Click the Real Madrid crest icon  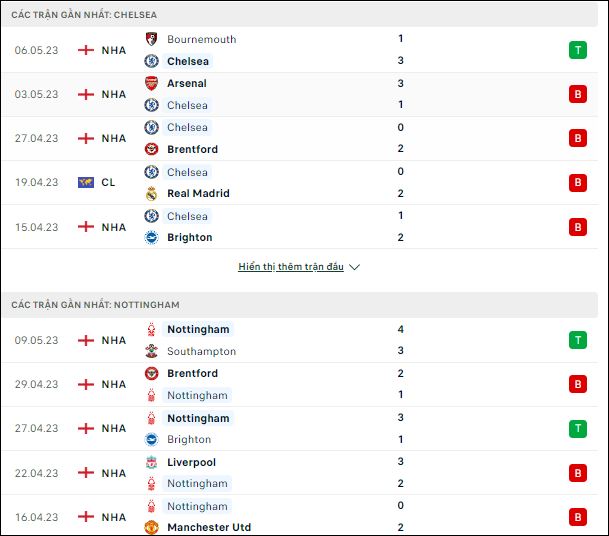click(151, 193)
